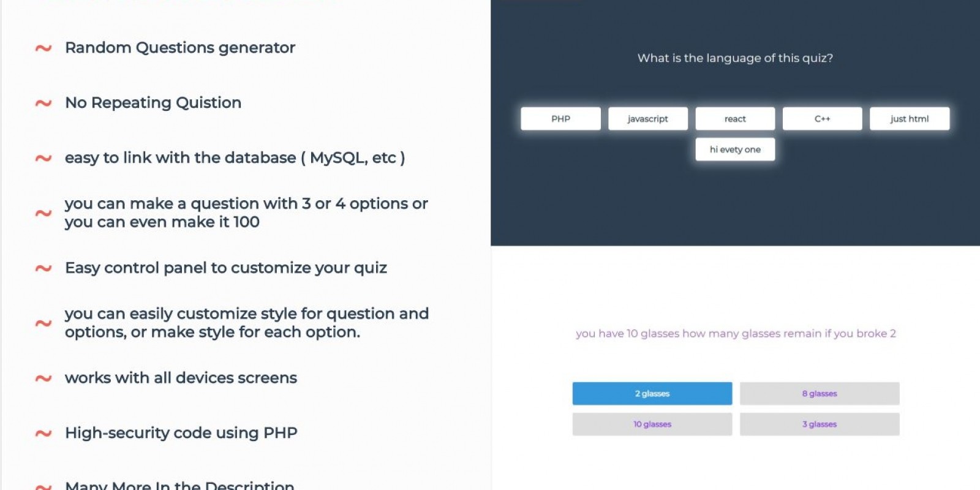The height and width of the screenshot is (490, 980).
Task: Choose the PHP answer option
Action: coord(560,119)
